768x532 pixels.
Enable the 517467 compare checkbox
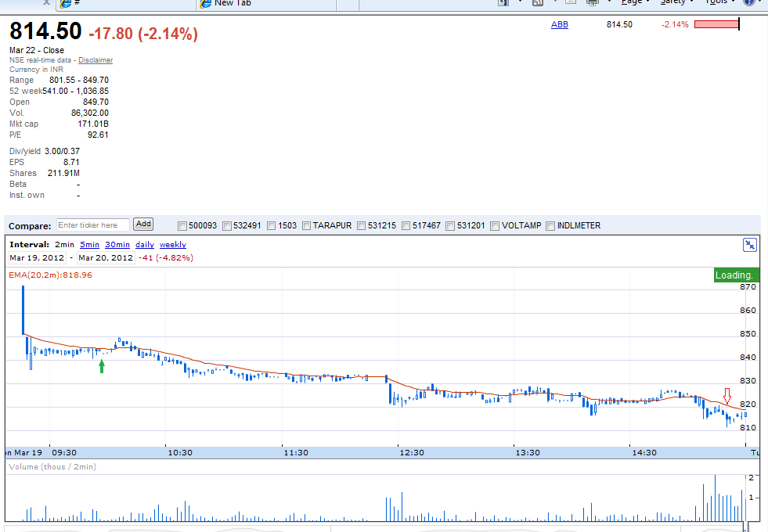(x=406, y=225)
